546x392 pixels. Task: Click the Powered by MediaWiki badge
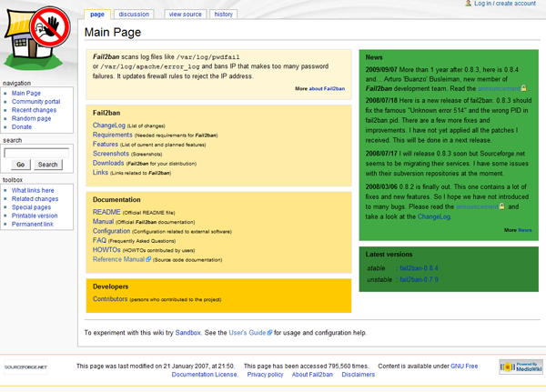(x=521, y=367)
